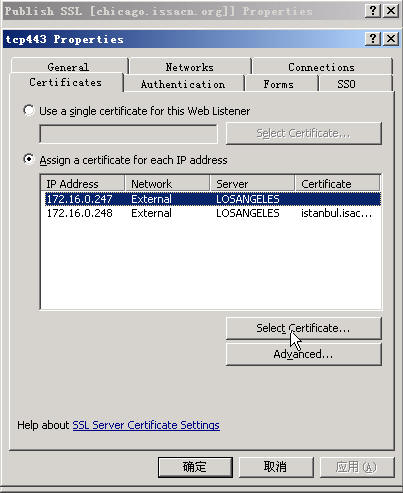Open the Advanced settings button
Screen dimensions: 403x493
[304, 354]
